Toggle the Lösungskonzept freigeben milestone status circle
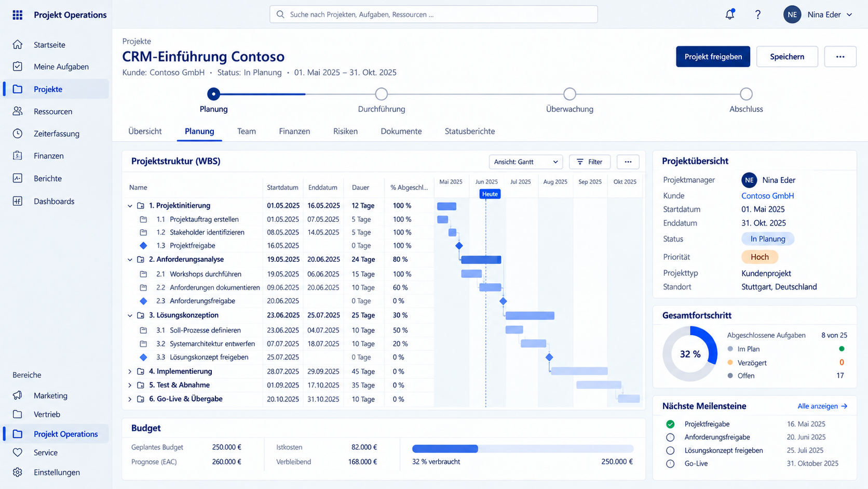868x489 pixels. click(670, 451)
